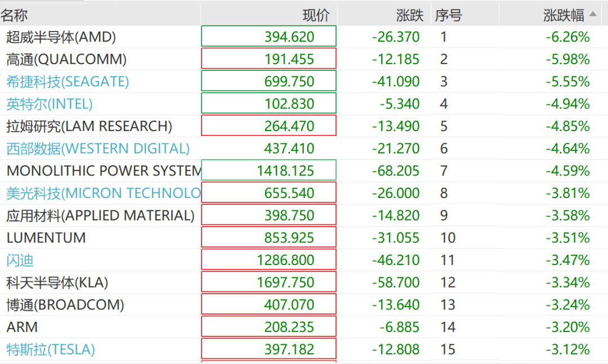Select the 拉姆研究(LAM RESEARCH) row
Viewport: 608px width, 364px height.
(304, 126)
